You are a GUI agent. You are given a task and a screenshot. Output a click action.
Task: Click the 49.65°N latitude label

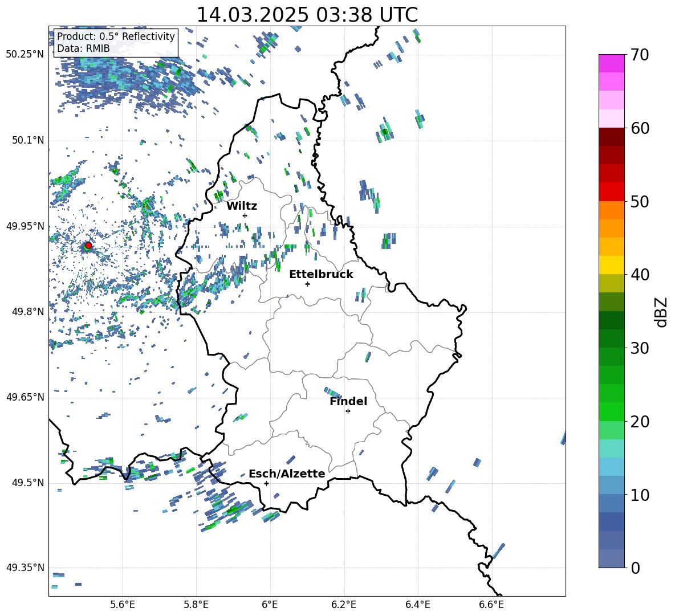[x=25, y=397]
